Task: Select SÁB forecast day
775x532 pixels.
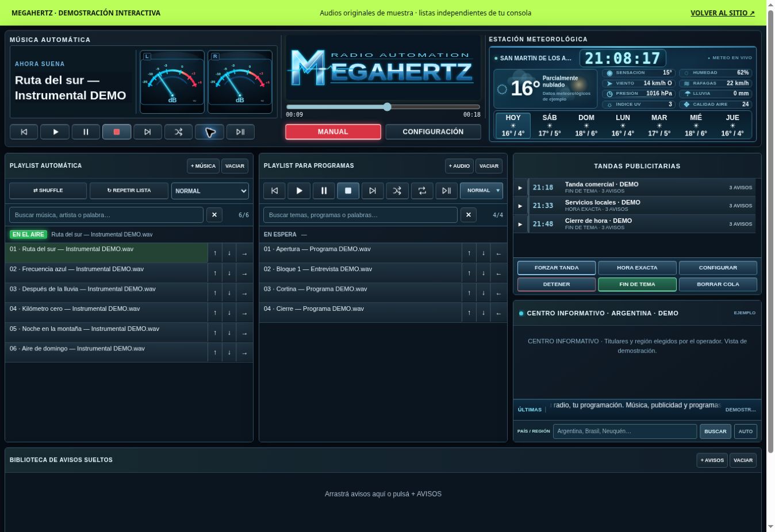Action: pos(550,125)
